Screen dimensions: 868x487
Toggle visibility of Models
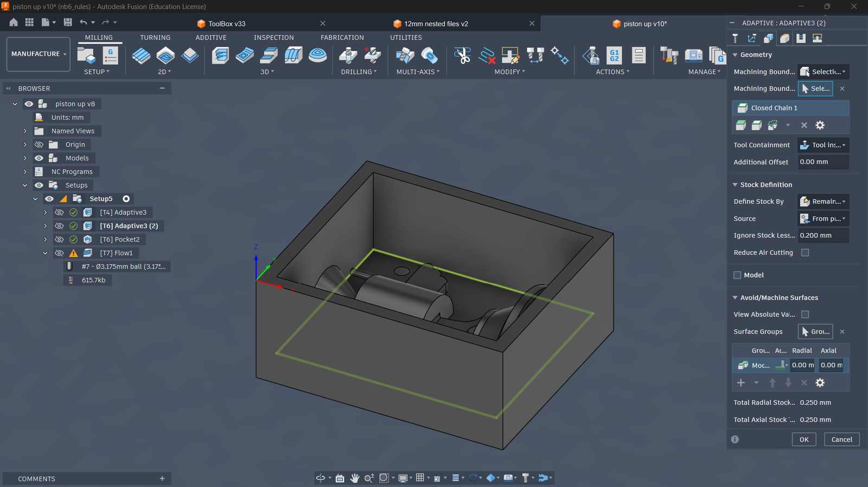[39, 158]
